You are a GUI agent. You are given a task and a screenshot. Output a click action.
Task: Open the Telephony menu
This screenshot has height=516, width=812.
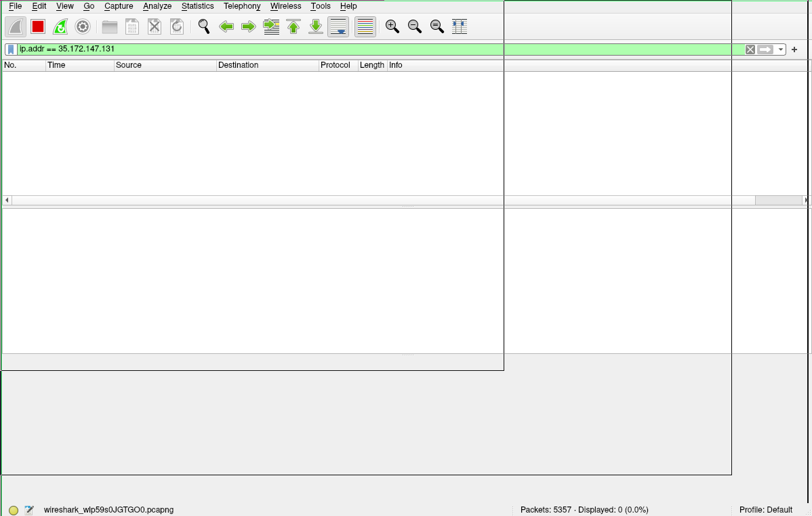[242, 6]
